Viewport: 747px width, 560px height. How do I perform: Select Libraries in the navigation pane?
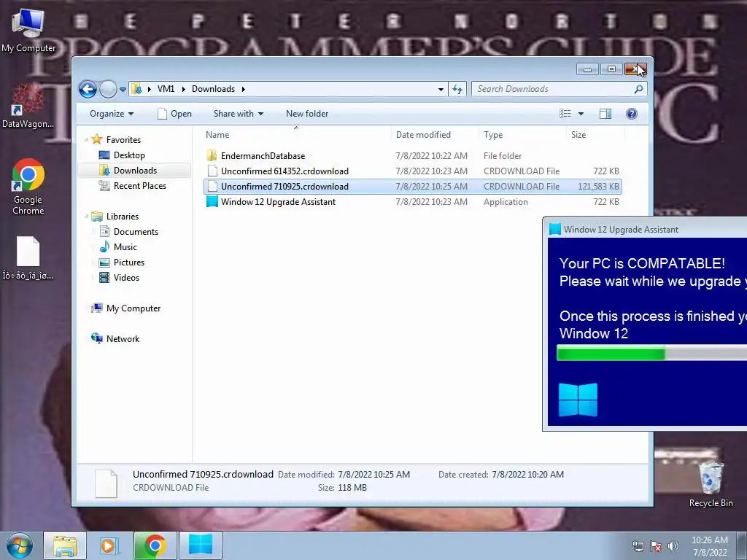(123, 216)
